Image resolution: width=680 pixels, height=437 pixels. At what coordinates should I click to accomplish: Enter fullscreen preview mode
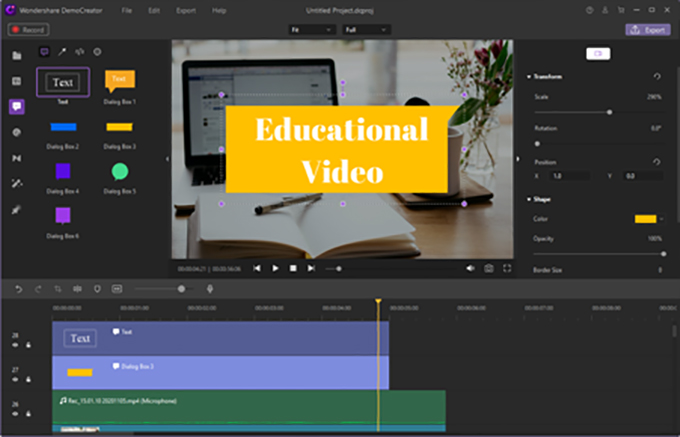click(507, 268)
